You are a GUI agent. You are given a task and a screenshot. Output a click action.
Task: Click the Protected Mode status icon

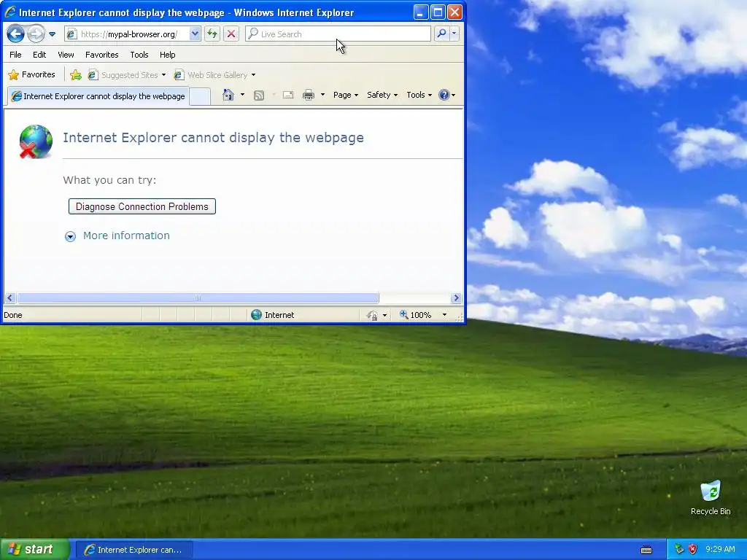(x=372, y=315)
